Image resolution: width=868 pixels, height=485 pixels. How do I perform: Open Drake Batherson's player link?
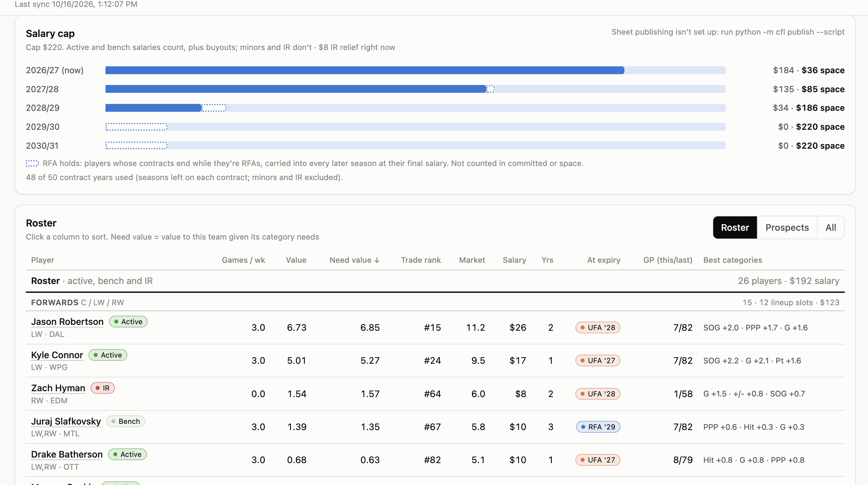67,455
